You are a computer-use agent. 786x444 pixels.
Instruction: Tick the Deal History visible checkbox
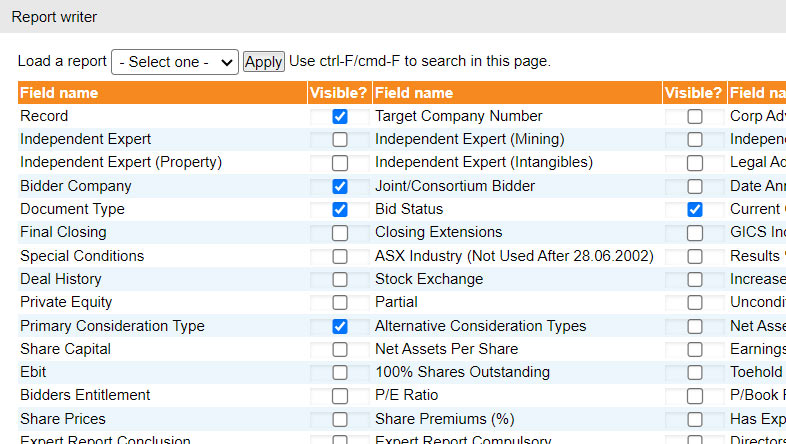340,280
